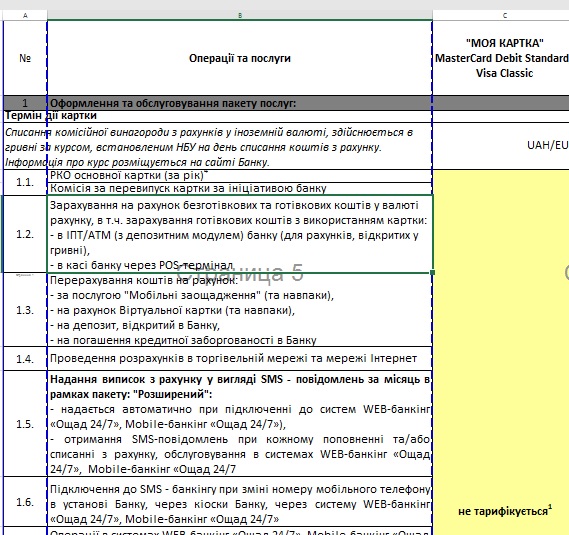This screenshot has width=569, height=535.
Task: Click 'Перерахування коштів на рахунок' cell
Action: point(240,310)
